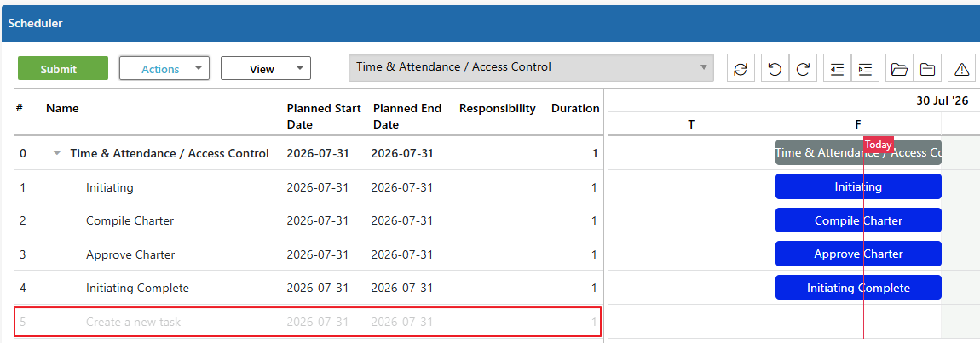The width and height of the screenshot is (980, 343).
Task: Open the View dropdown menu
Action: click(x=266, y=69)
